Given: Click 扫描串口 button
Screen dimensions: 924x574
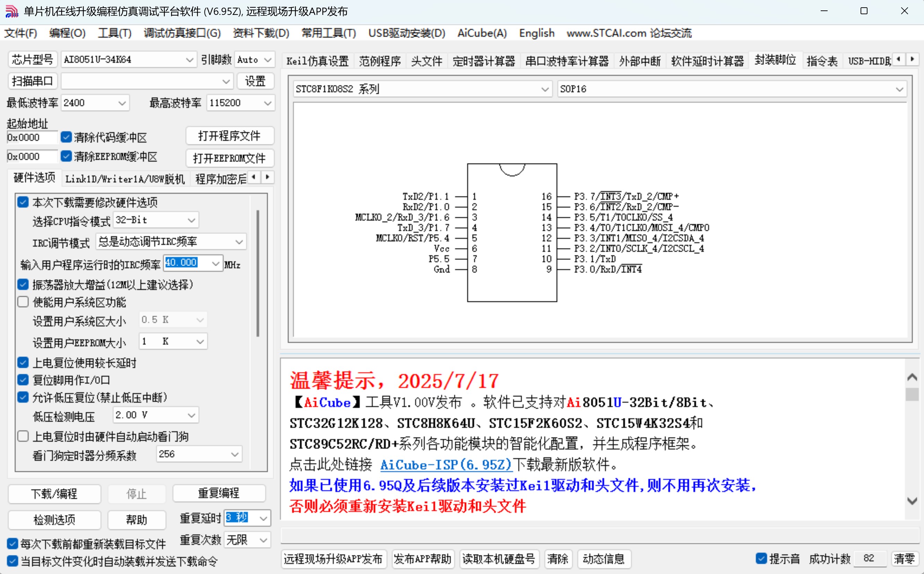Looking at the screenshot, I should tap(32, 81).
